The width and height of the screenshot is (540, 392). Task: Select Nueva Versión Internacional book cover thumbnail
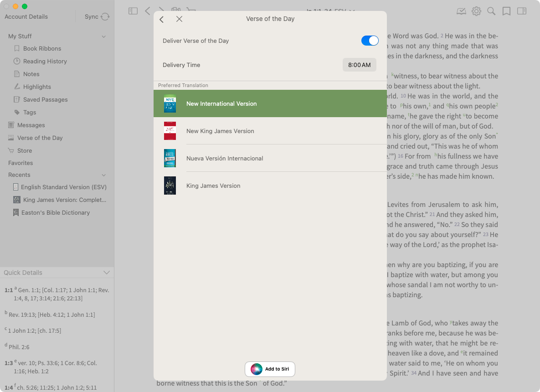(170, 158)
